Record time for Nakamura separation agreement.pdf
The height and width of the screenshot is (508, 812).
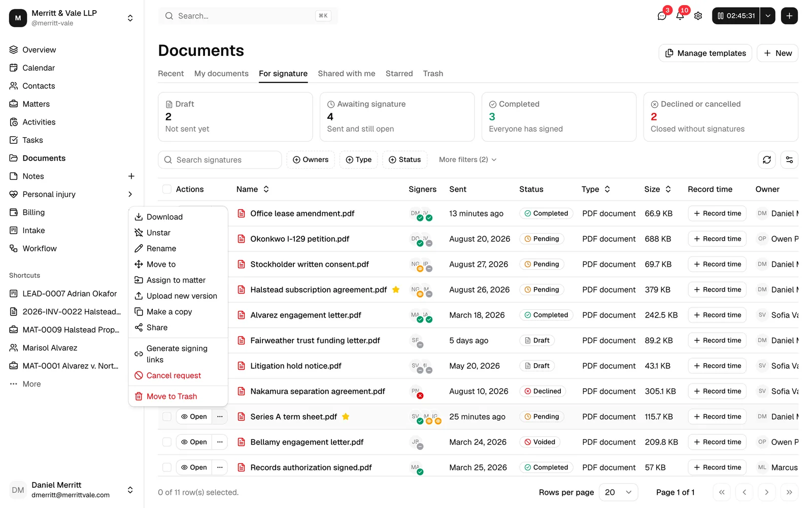717,391
